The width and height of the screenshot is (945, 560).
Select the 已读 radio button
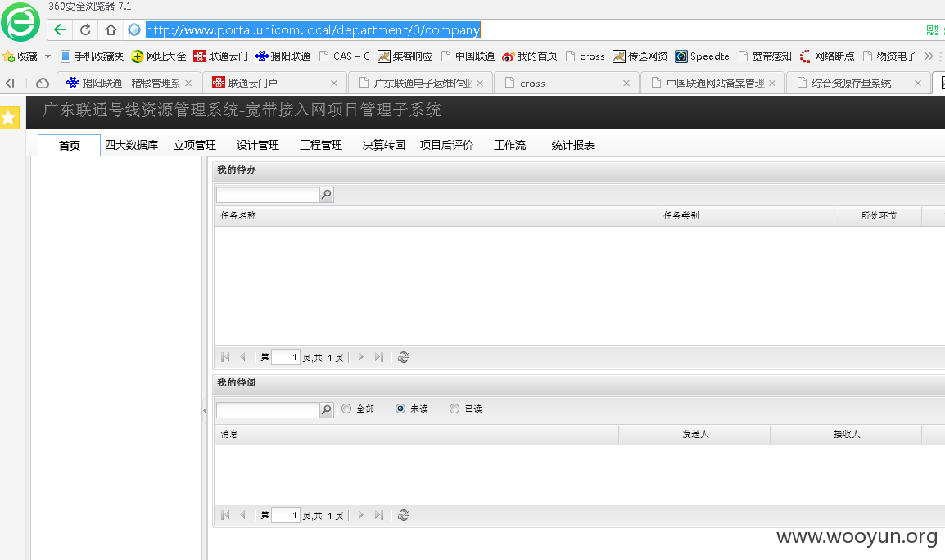[454, 409]
